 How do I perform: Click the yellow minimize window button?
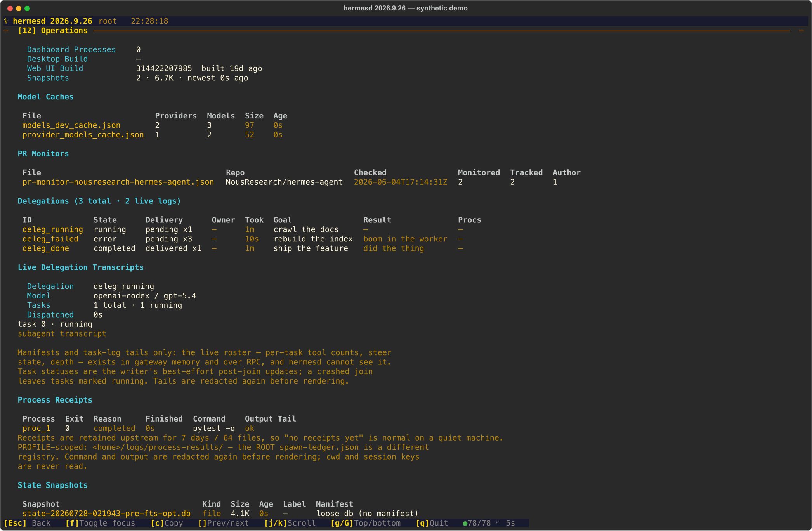pos(19,8)
